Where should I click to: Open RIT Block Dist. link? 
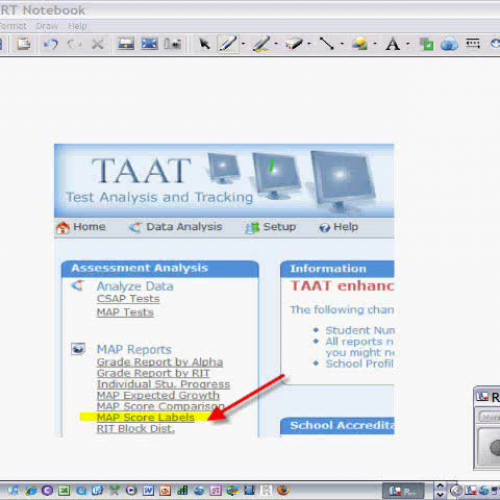(135, 428)
